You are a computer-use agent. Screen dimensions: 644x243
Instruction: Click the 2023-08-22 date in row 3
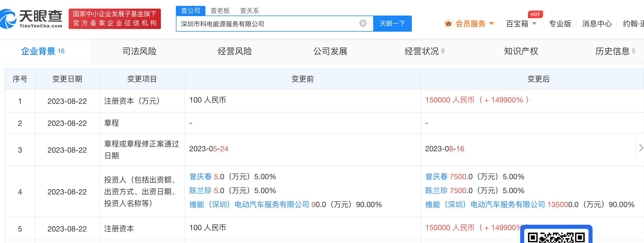(x=67, y=150)
